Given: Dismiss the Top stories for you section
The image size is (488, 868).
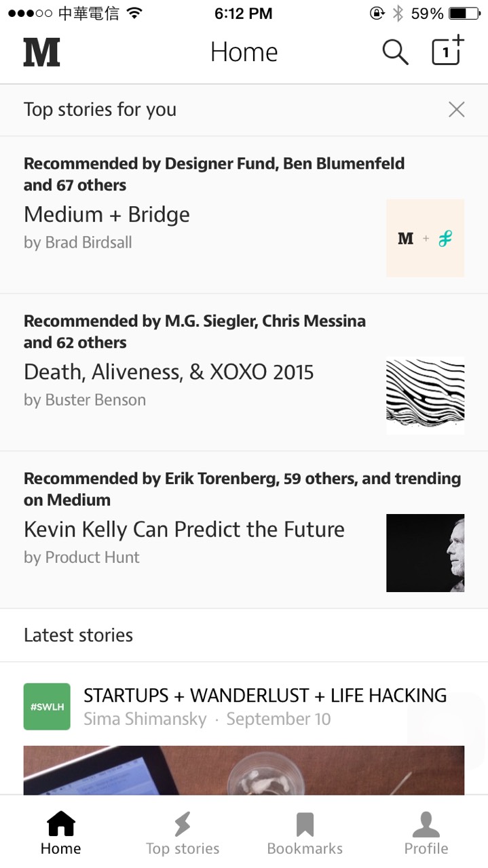Looking at the screenshot, I should point(457,110).
